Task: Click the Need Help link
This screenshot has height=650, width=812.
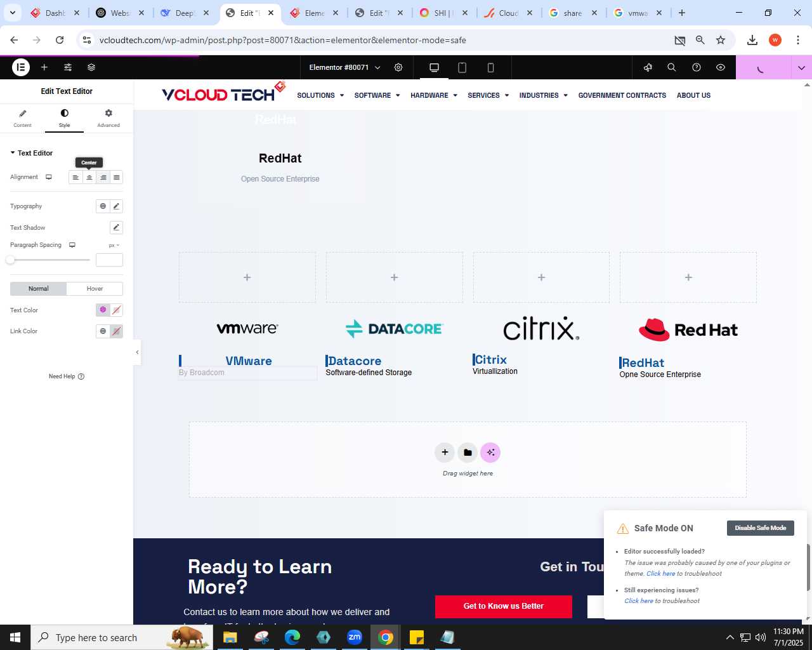Action: point(67,376)
